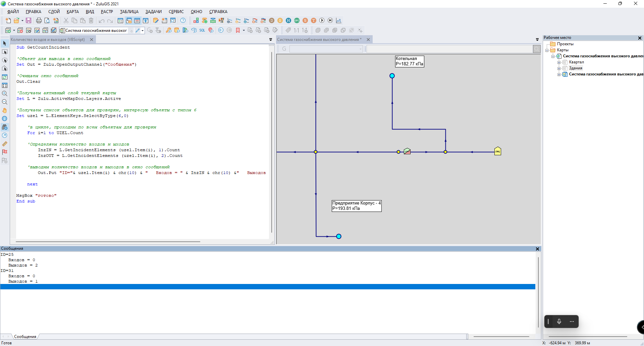Viewport: 644px width, 346px height.
Task: Expand the Квартал layer node
Action: [x=559, y=62]
